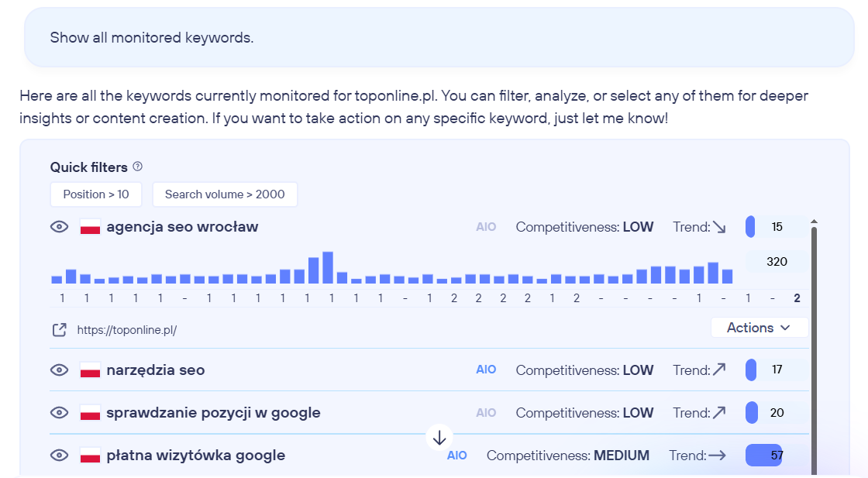
Task: Click position bar showing 57
Action: [764, 456]
